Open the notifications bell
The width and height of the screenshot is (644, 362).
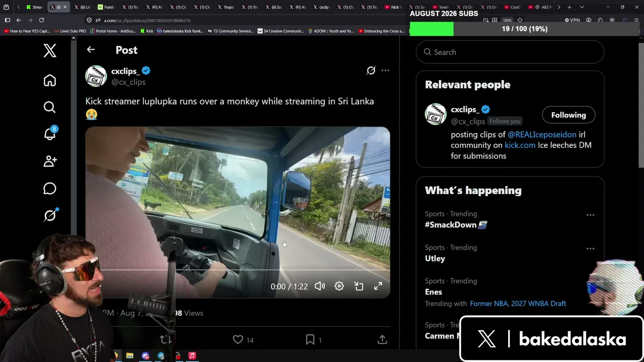(x=50, y=134)
